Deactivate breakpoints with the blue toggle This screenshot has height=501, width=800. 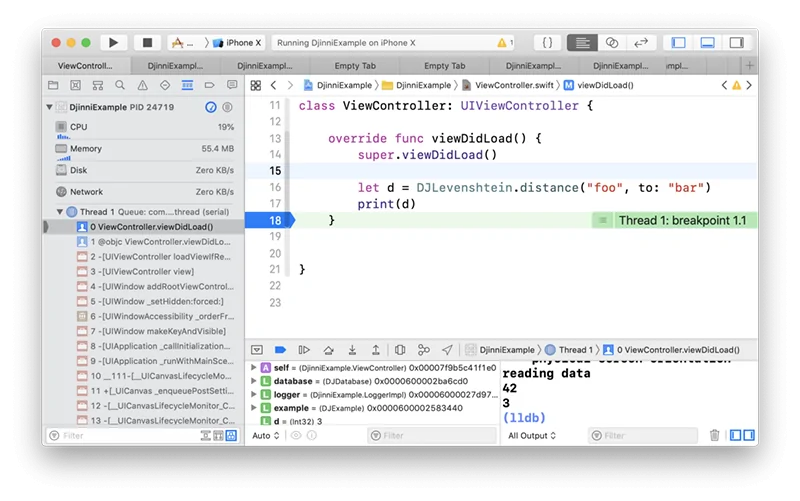click(280, 350)
